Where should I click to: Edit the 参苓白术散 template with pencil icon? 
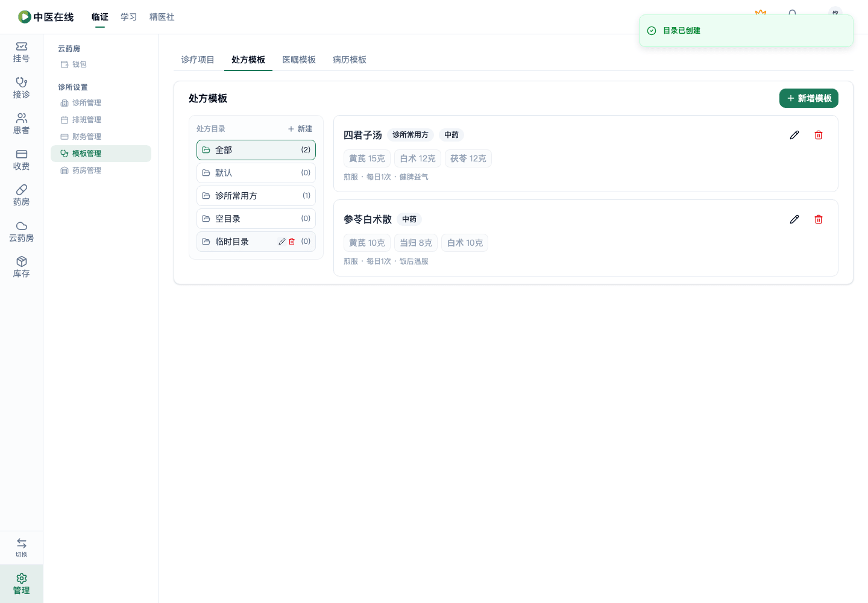pos(794,219)
